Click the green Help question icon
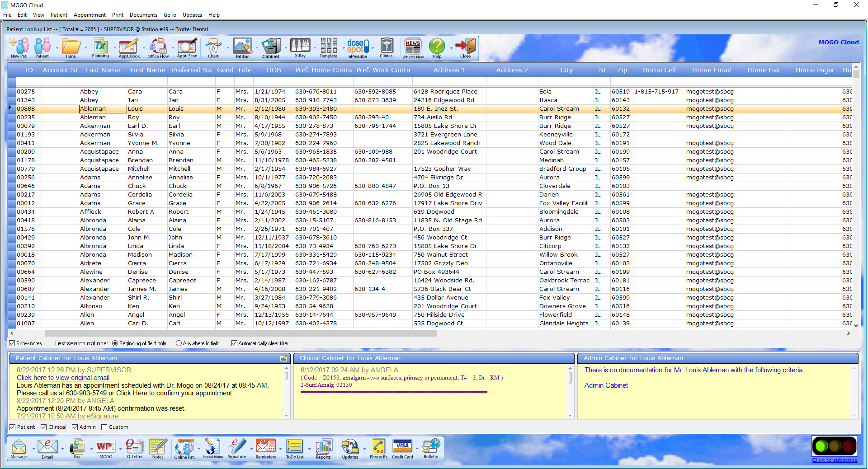Screen dimensions: 868x469 [x=437, y=48]
